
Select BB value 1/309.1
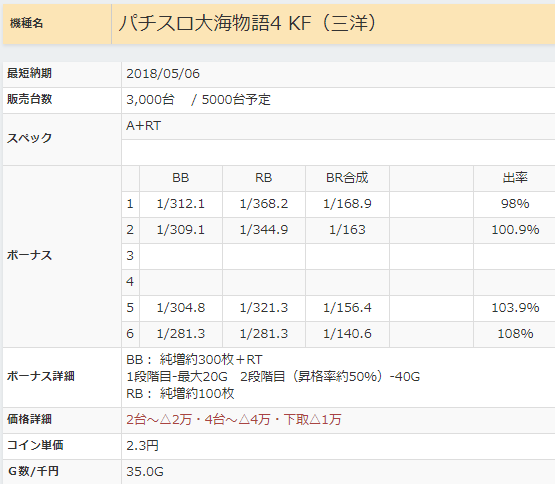[181, 230]
